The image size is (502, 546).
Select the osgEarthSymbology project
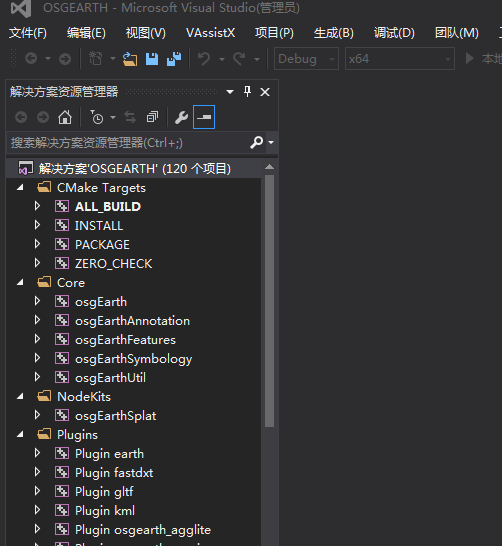134,359
